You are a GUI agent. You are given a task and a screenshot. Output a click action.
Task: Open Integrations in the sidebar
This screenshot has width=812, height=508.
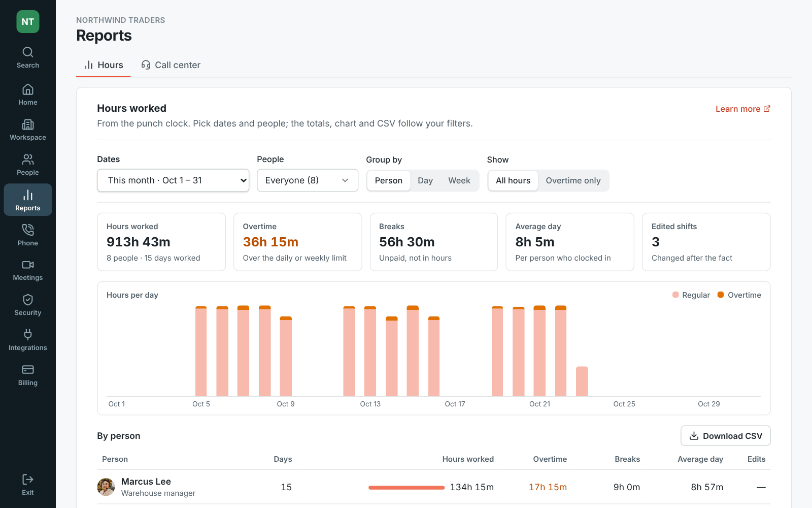click(x=28, y=340)
